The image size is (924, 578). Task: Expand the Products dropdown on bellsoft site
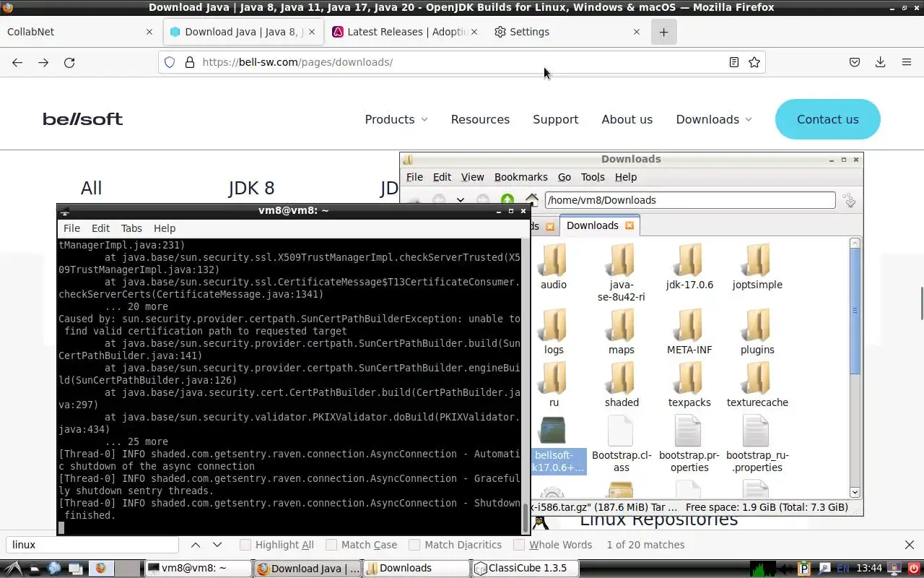pos(396,119)
